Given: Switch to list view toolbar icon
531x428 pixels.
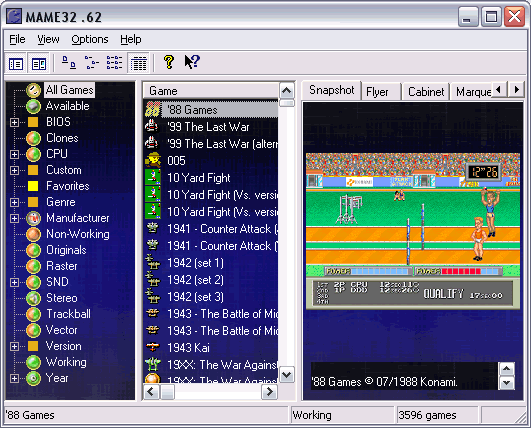Looking at the screenshot, I should (x=114, y=63).
